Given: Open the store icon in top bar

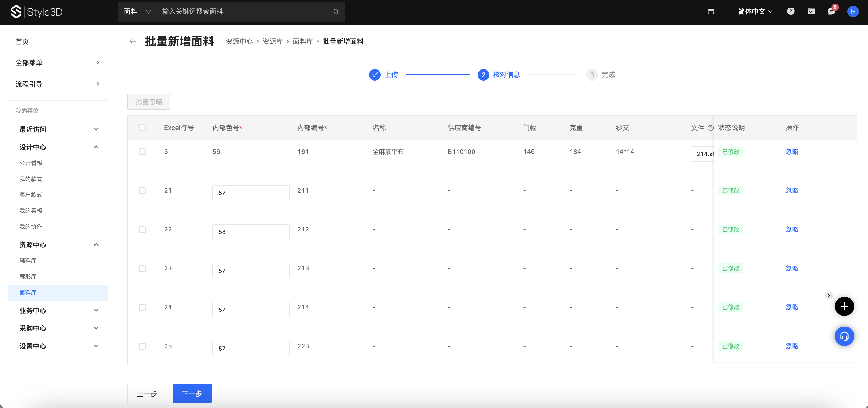Looking at the screenshot, I should [711, 11].
